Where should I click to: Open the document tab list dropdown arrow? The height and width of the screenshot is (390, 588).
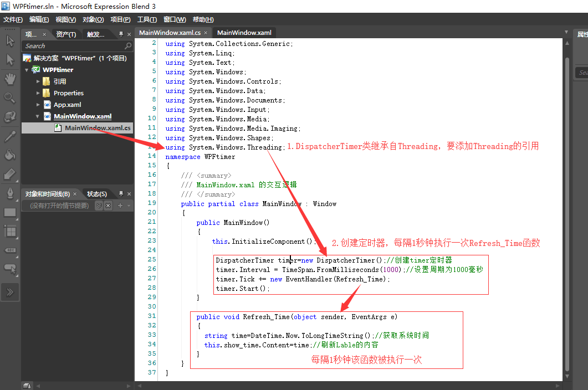pos(566,32)
